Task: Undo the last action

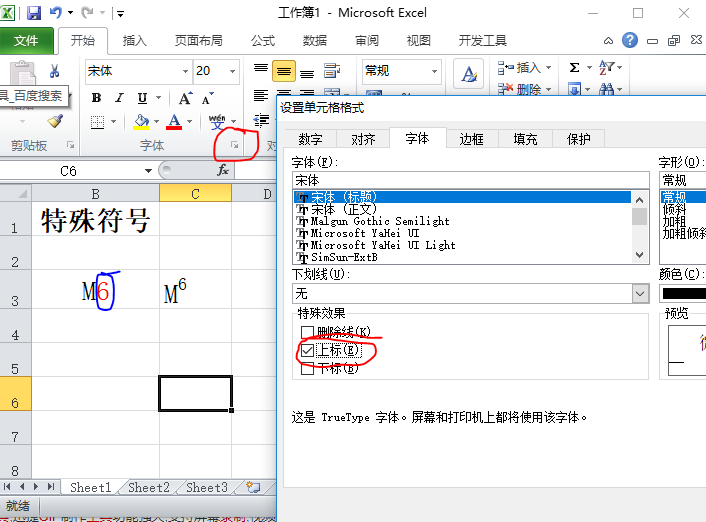Action: pos(56,13)
